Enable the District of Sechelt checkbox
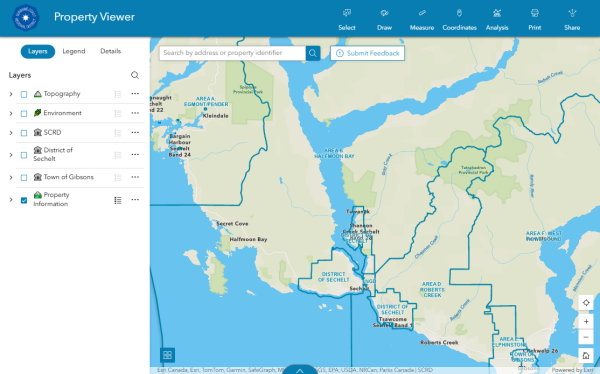The height and width of the screenshot is (374, 600). pos(24,155)
